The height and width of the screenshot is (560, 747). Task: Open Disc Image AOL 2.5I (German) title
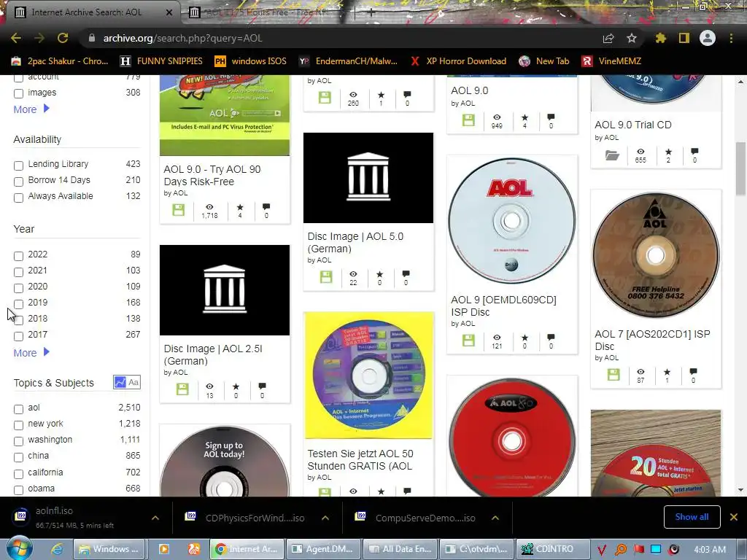213,355
